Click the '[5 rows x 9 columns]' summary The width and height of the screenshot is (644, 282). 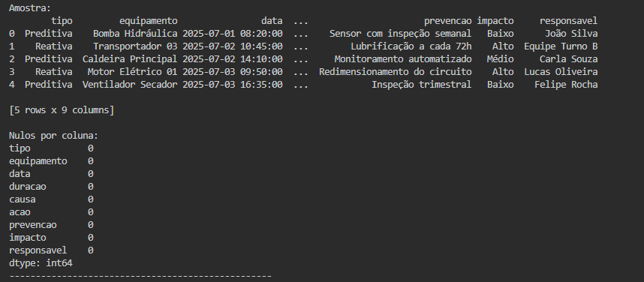[x=62, y=110]
